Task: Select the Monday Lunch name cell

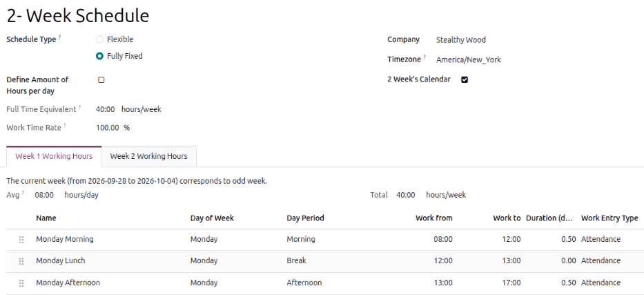Action: pos(60,260)
